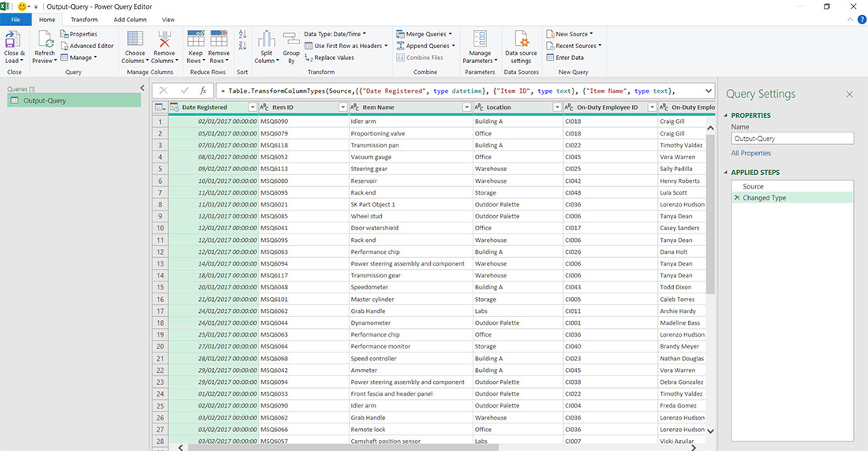Collapse the PROPERTIES section

pos(726,116)
